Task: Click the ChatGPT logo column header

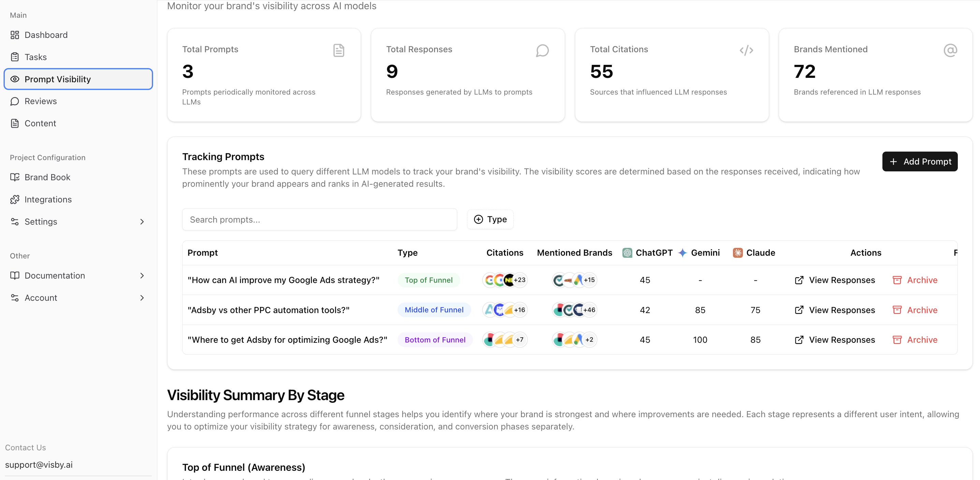Action: 627,253
